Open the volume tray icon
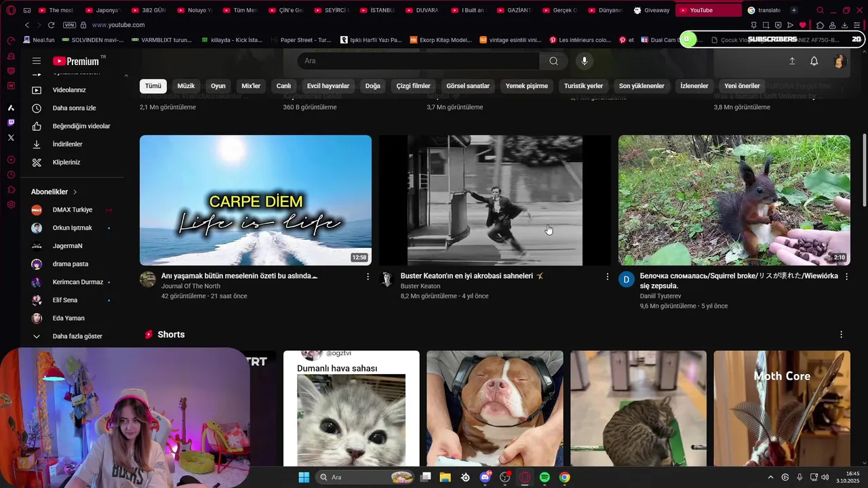Viewport: 868px width, 488px height. pos(825,477)
